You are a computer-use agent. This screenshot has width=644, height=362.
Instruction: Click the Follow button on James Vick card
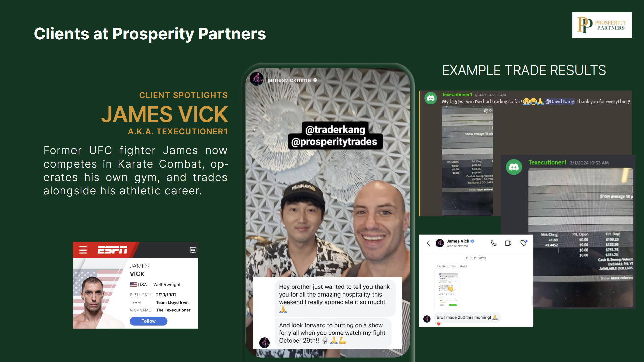coord(148,321)
